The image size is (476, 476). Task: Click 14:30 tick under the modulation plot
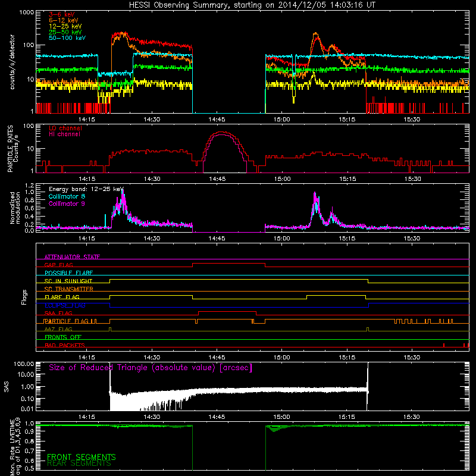pyautogui.click(x=152, y=239)
